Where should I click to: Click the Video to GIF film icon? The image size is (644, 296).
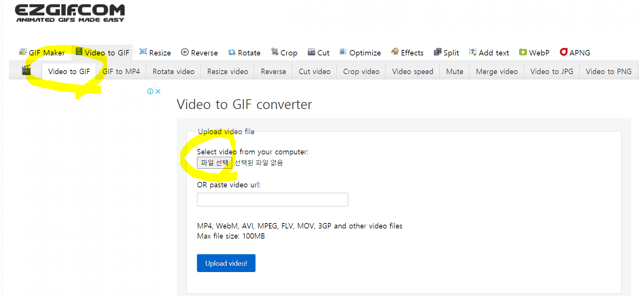tap(79, 52)
